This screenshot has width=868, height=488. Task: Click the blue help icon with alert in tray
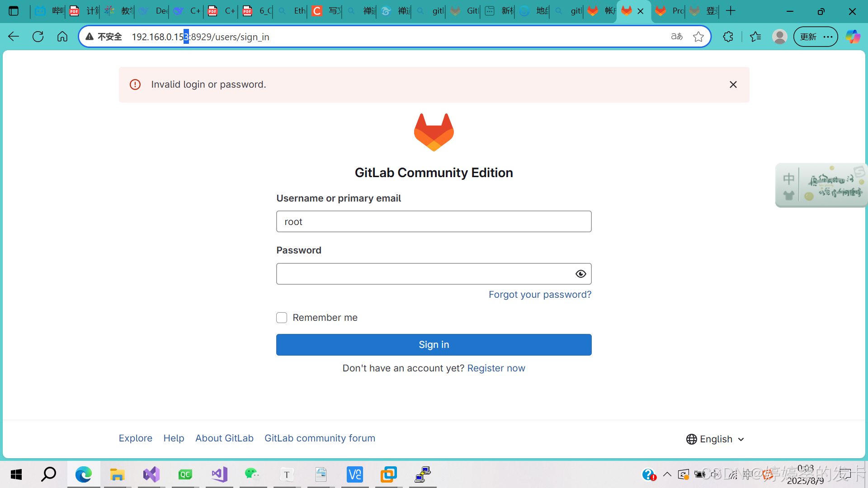tap(649, 474)
